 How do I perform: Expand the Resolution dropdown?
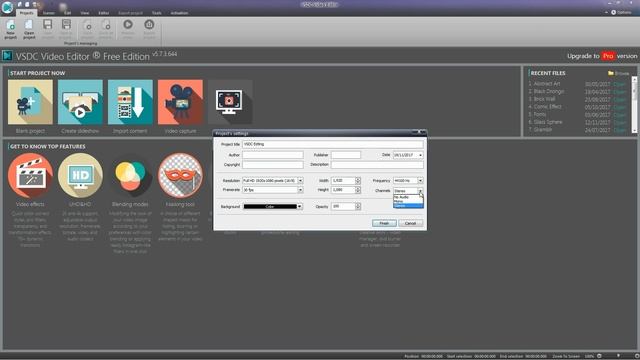point(300,180)
